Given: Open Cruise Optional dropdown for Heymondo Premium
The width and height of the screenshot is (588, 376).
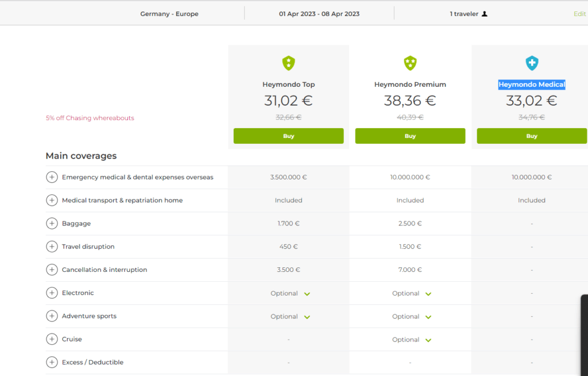Looking at the screenshot, I should click(x=412, y=340).
